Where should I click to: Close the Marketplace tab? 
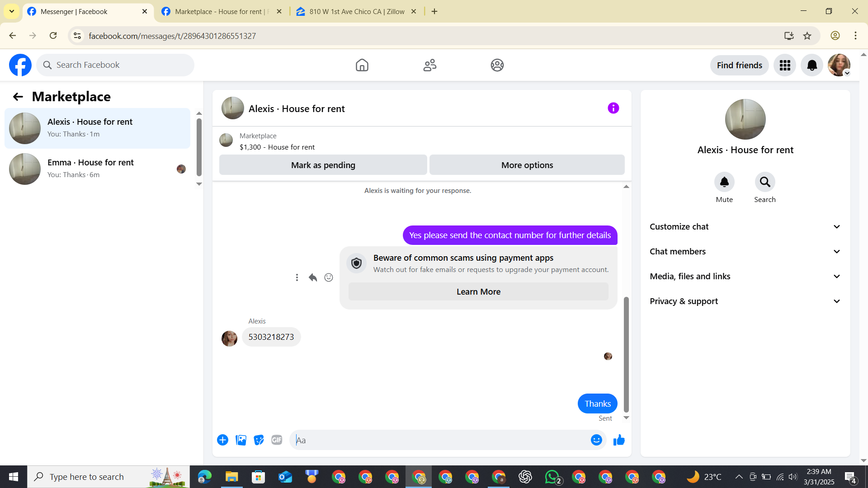point(279,12)
